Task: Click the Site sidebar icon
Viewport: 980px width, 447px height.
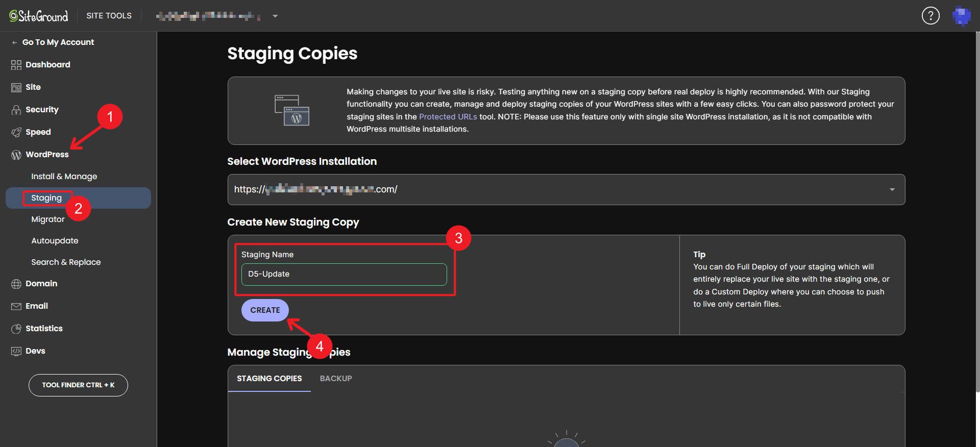Action: (16, 87)
